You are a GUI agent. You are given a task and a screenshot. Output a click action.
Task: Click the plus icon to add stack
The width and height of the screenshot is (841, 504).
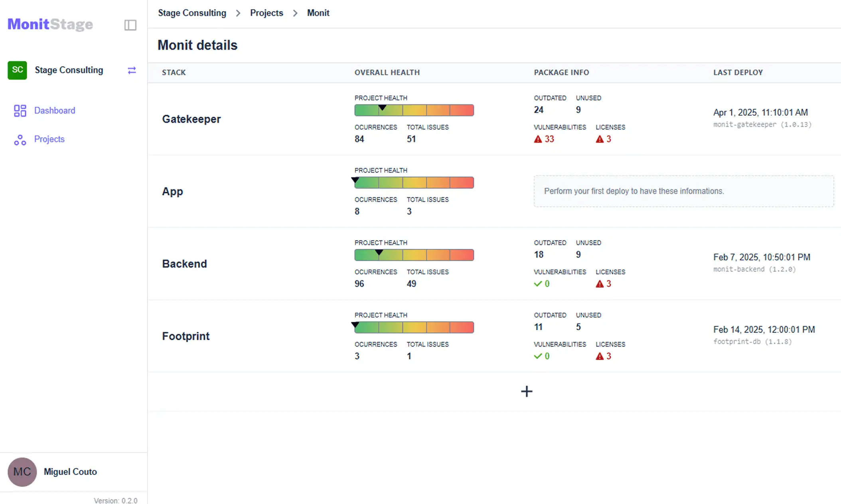[x=526, y=391]
